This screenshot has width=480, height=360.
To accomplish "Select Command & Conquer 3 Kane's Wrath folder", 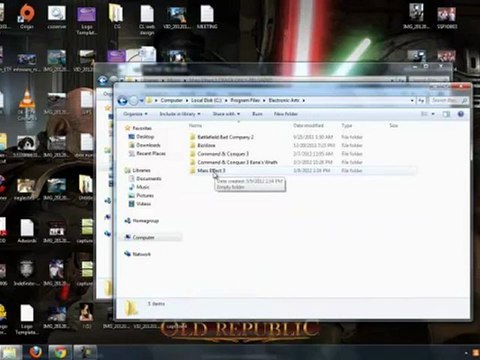I will point(237,162).
